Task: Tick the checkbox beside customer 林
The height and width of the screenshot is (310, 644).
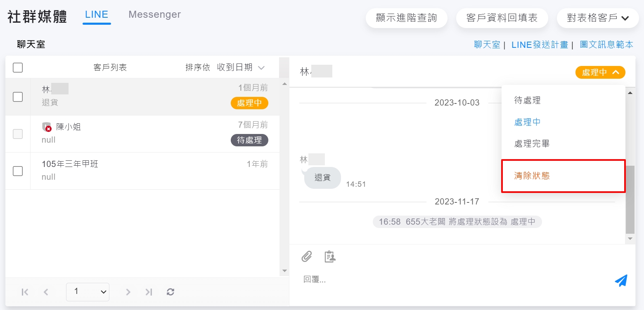Action: click(18, 97)
